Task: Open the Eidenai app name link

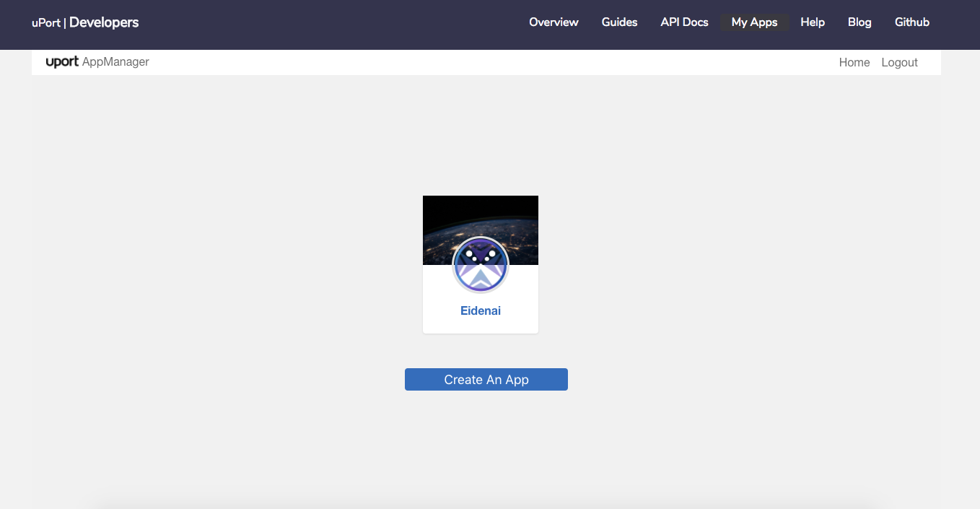Action: (481, 311)
